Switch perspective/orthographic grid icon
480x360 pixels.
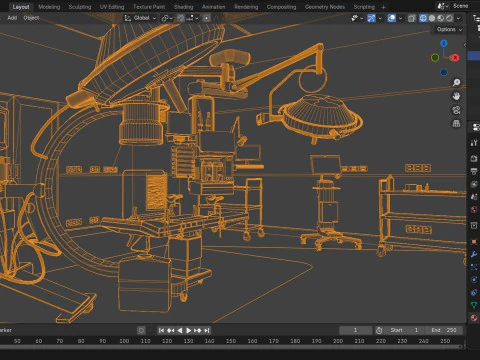(456, 124)
